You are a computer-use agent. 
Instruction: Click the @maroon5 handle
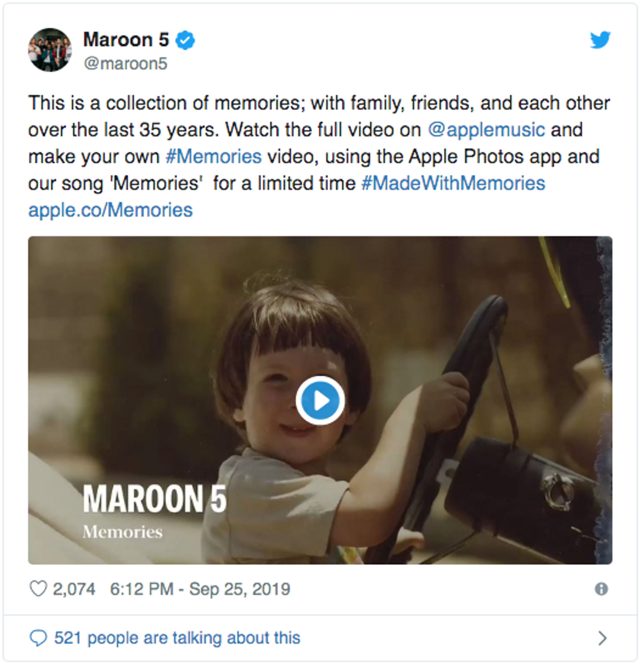click(x=126, y=64)
